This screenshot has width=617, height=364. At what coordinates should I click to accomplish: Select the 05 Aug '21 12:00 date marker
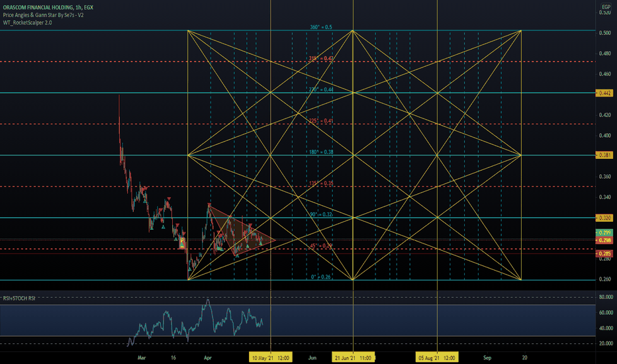437,357
